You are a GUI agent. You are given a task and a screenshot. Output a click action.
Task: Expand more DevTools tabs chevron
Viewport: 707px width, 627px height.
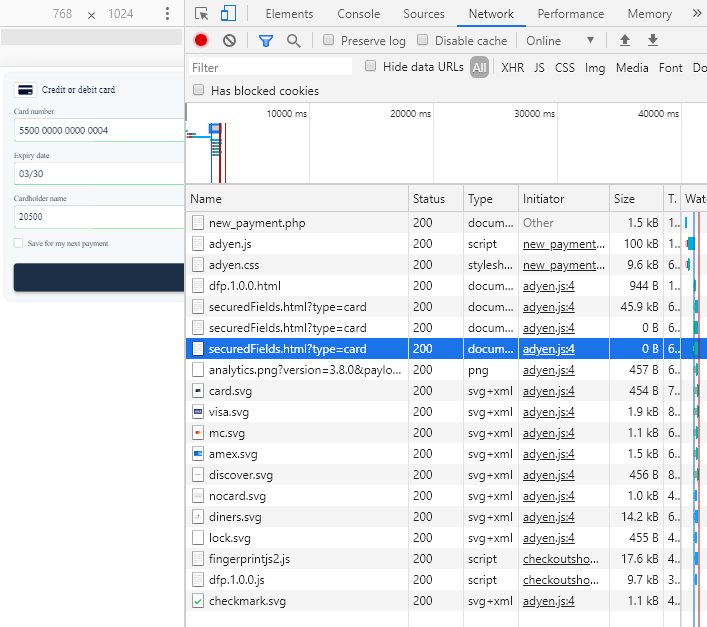(x=697, y=14)
